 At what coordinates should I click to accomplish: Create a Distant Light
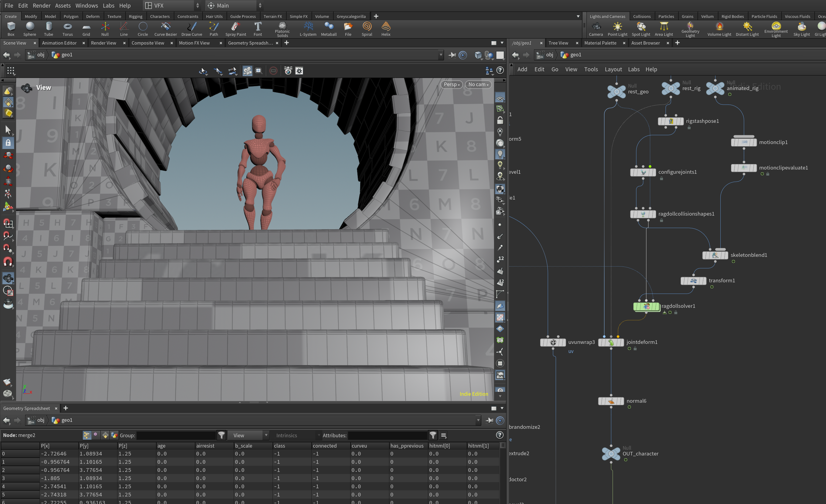point(747,29)
